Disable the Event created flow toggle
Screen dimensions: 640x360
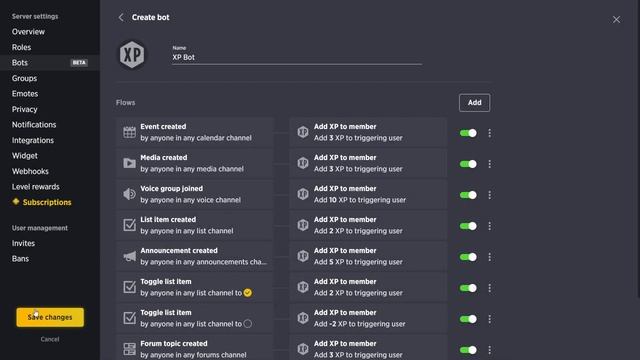click(468, 133)
